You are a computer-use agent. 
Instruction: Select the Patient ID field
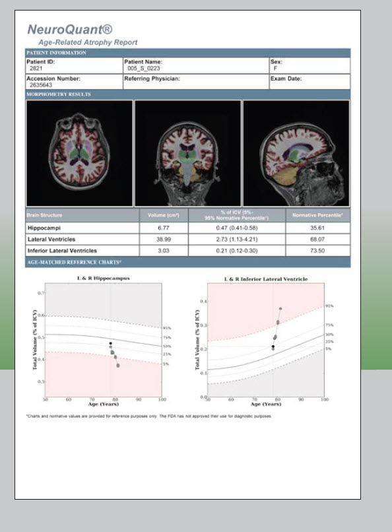[74, 65]
